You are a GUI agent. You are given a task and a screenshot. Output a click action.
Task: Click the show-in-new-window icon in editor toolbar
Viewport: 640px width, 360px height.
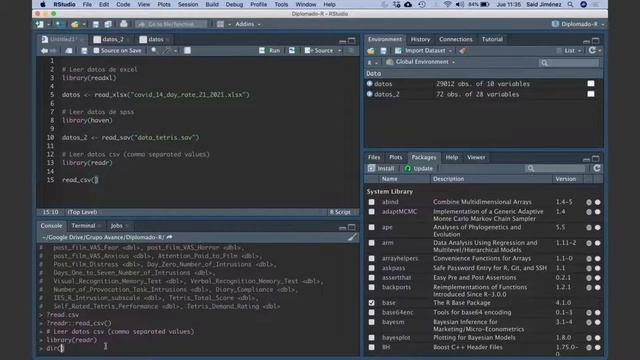click(x=69, y=51)
